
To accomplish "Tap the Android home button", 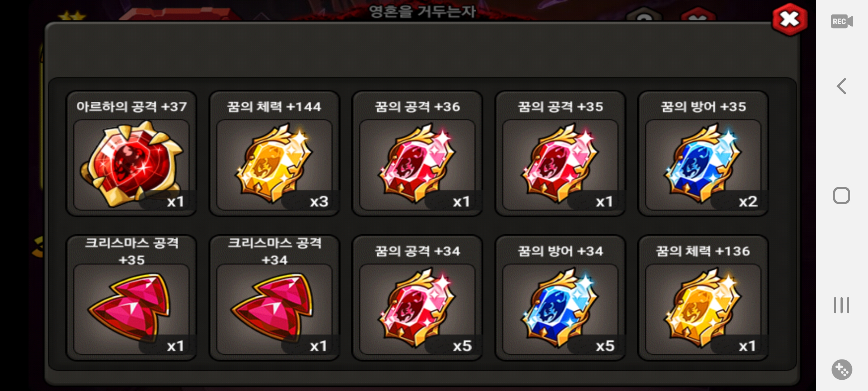I will pyautogui.click(x=841, y=195).
